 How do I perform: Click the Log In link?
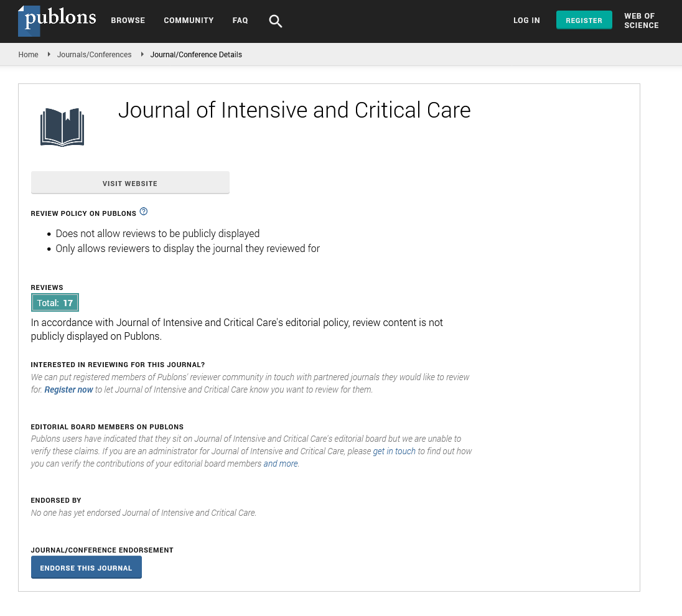(526, 21)
